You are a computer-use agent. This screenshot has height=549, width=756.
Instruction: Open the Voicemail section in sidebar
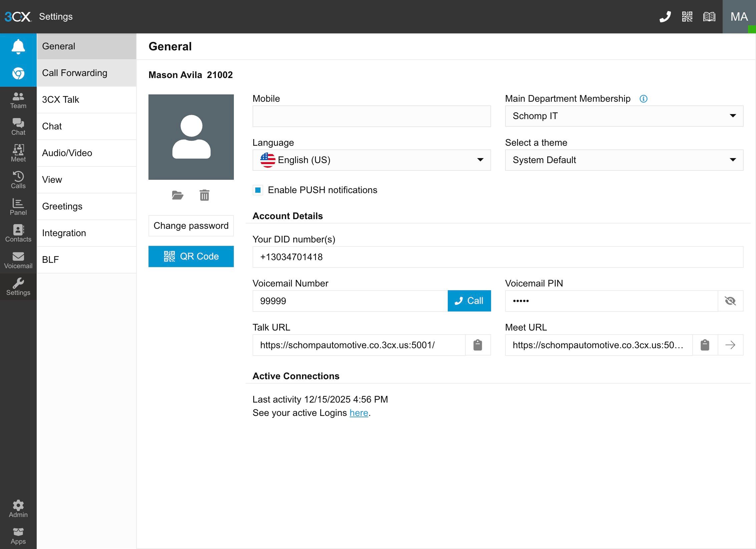[18, 260]
